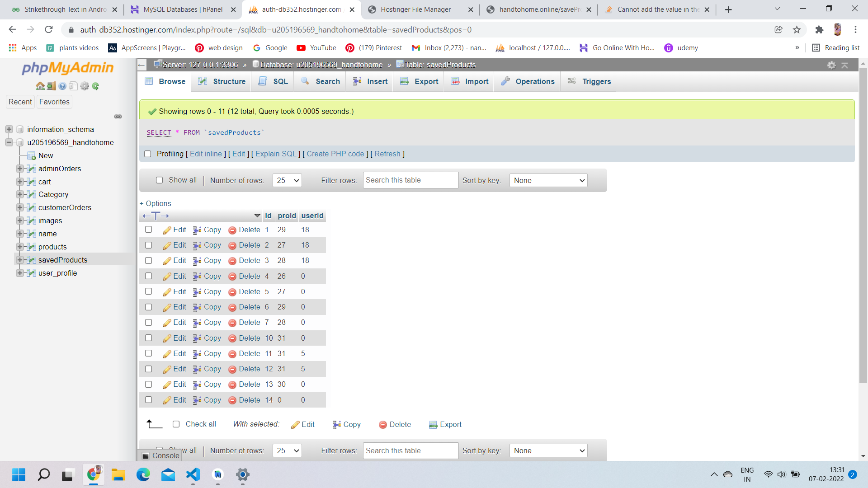This screenshot has width=868, height=488.
Task: Click With selected Export icon
Action: pyautogui.click(x=433, y=425)
